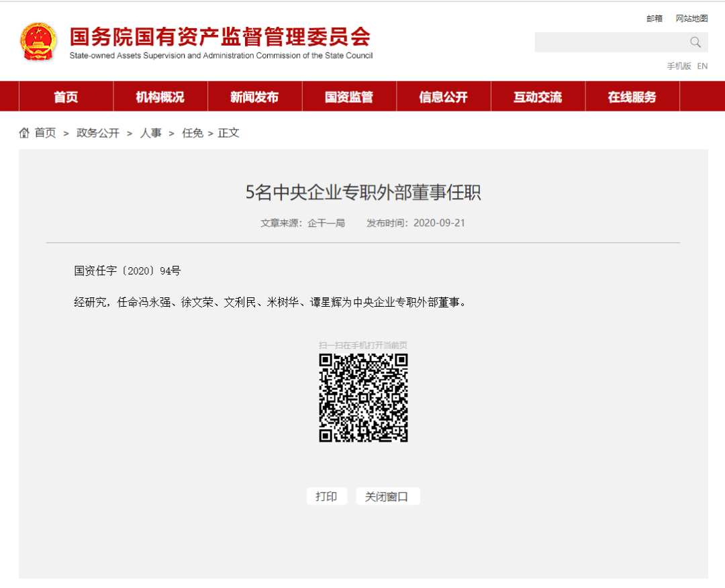Screen dimensions: 725x588
Task: Click the search magnifier icon
Action: click(x=695, y=42)
